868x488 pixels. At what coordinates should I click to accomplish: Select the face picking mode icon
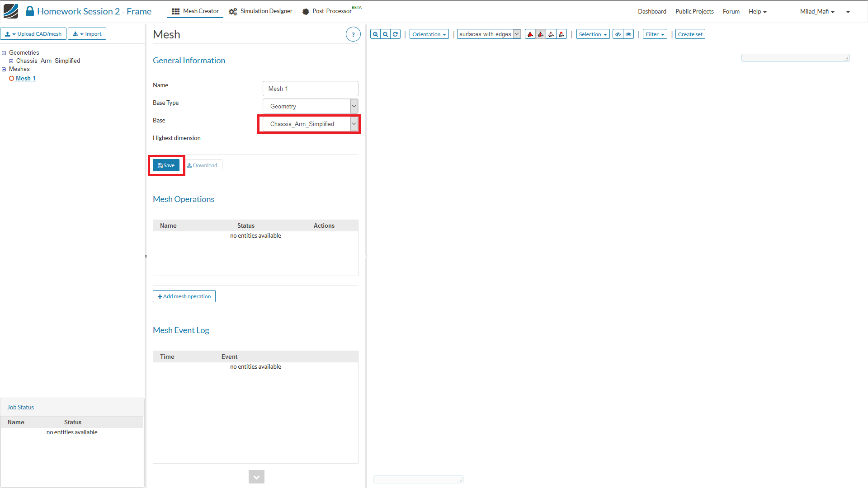pos(541,34)
